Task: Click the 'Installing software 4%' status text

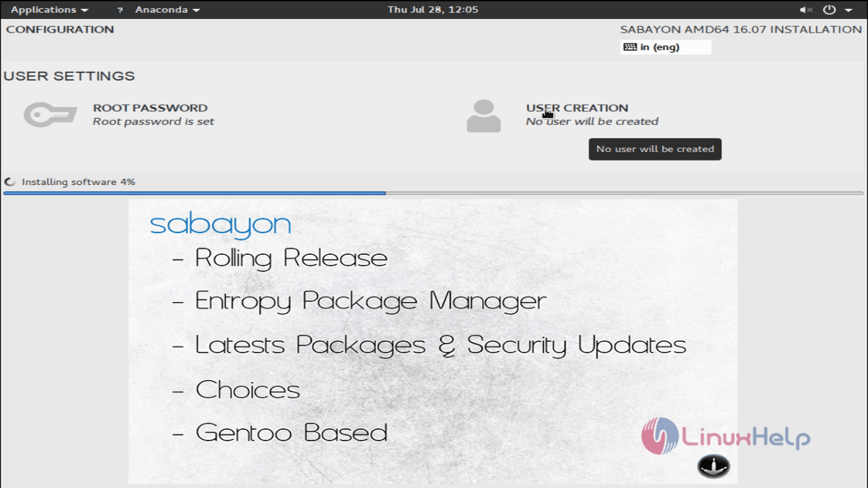Action: [79, 182]
